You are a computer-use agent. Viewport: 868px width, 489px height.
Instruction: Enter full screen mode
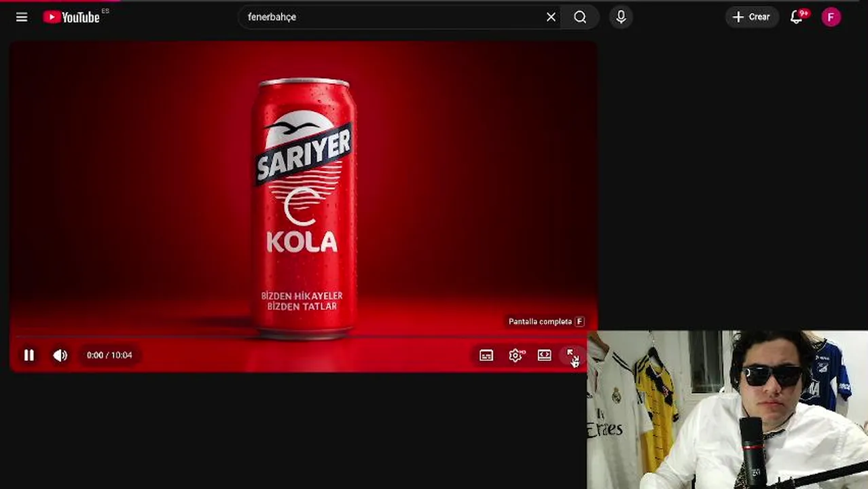(573, 355)
